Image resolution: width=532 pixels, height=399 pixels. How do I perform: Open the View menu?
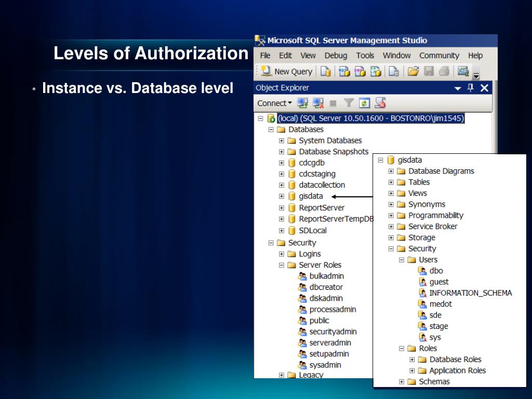pyautogui.click(x=308, y=55)
